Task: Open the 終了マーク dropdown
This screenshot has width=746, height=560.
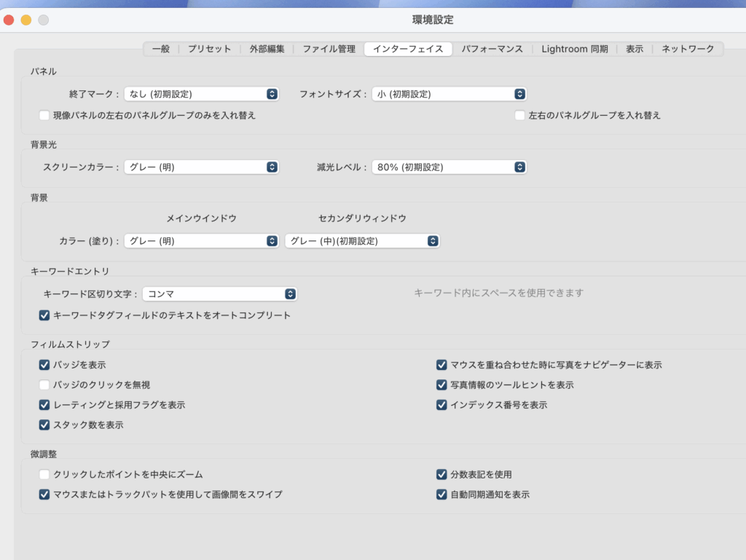Action: (202, 94)
